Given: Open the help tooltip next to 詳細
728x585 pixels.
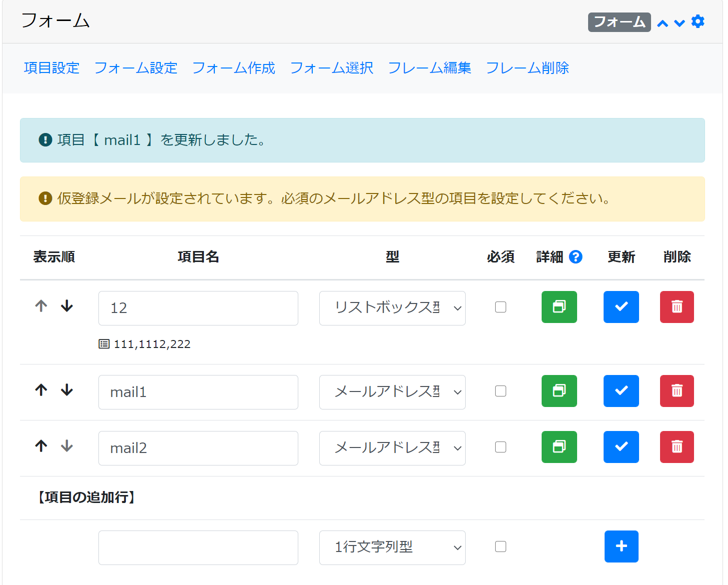Looking at the screenshot, I should click(x=576, y=256).
